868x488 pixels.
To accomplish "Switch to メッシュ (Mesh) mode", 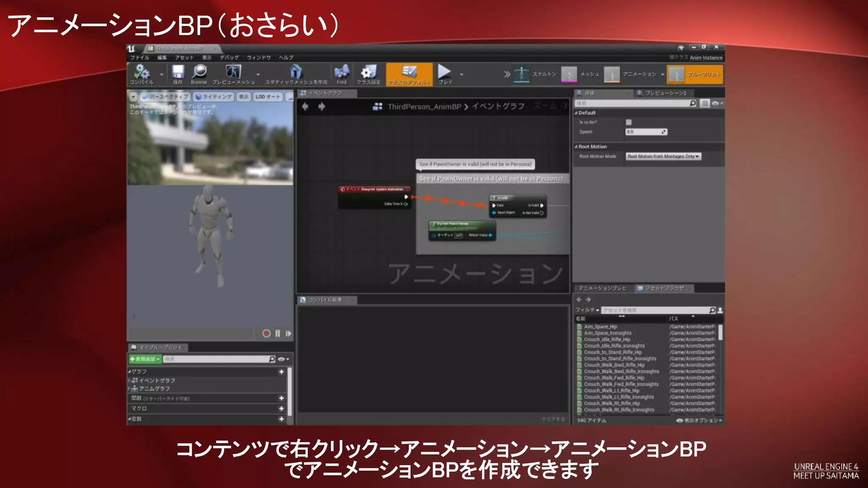I will [x=580, y=74].
